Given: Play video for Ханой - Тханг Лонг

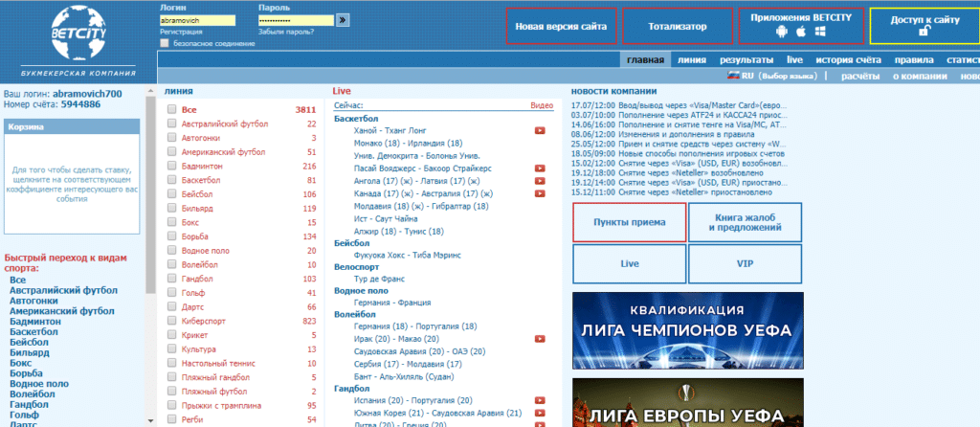Looking at the screenshot, I should click(540, 130).
